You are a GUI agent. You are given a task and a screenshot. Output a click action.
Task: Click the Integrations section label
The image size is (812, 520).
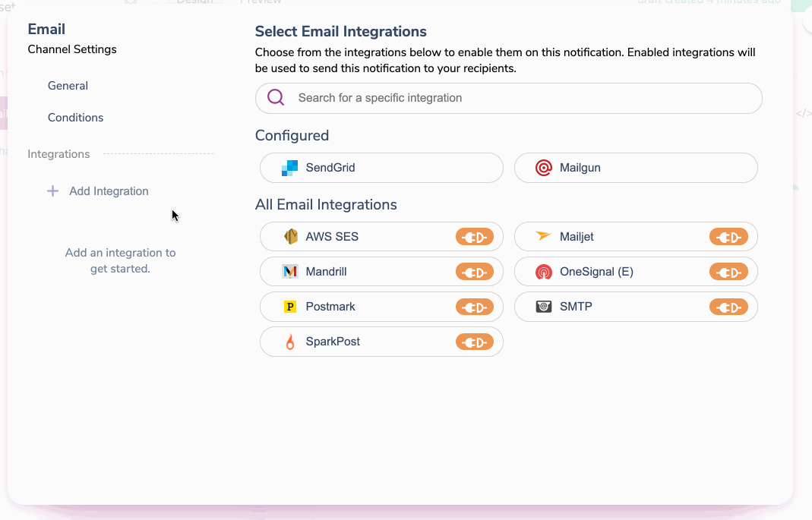[x=58, y=154]
